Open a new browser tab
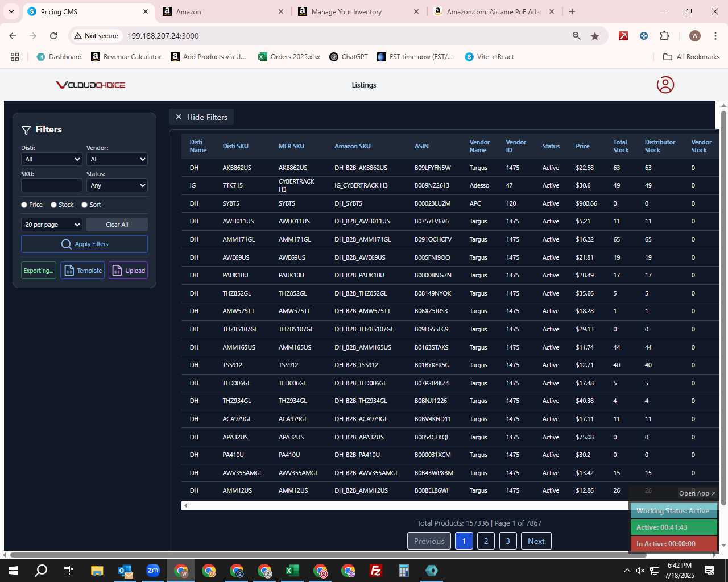The image size is (728, 582). point(572,11)
